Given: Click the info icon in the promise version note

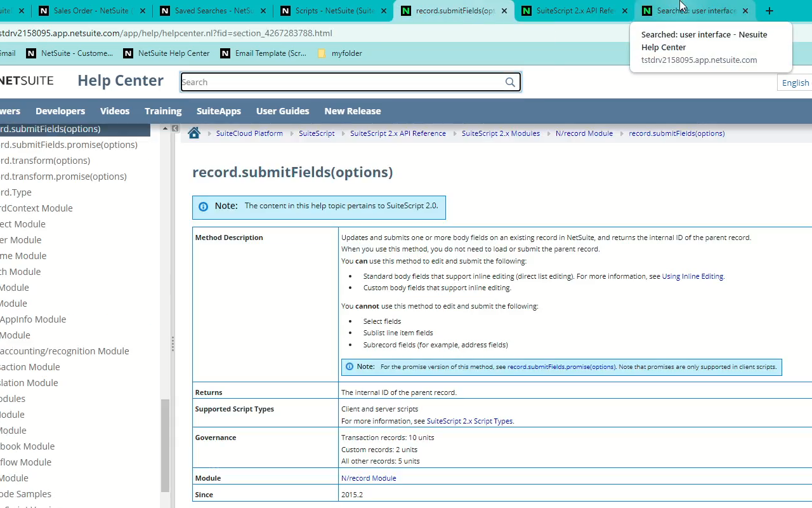Looking at the screenshot, I should click(350, 366).
